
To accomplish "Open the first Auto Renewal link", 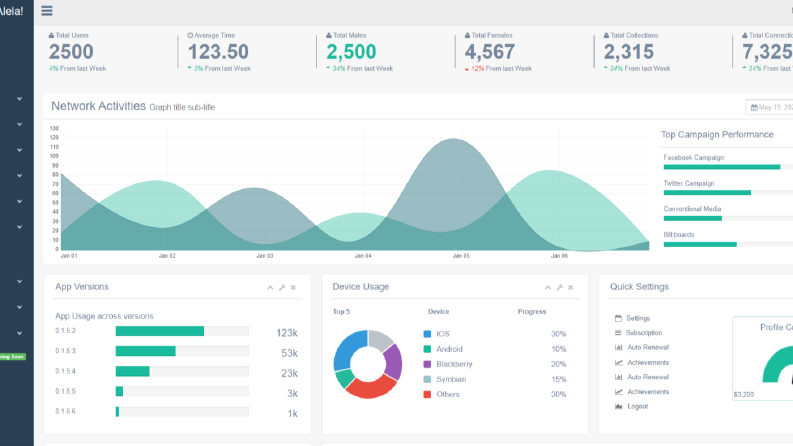I will point(648,347).
